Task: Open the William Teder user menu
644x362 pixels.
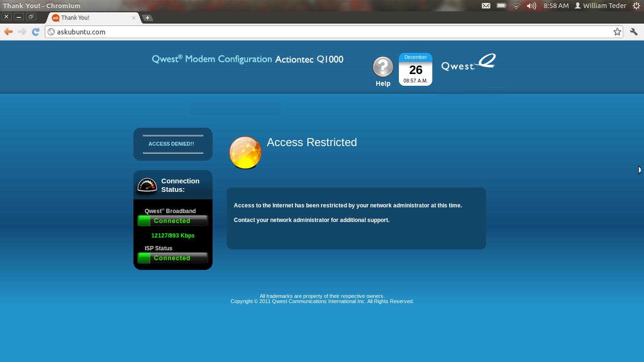Action: (x=600, y=6)
